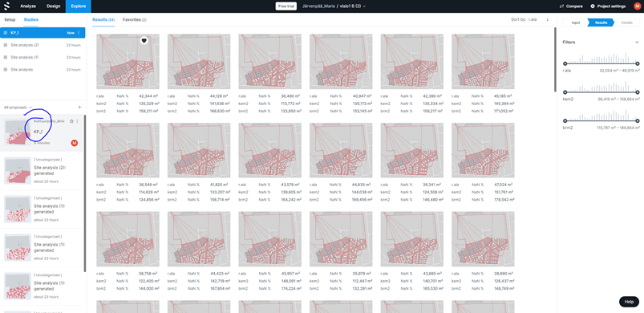Star the KP_1 proposal
This screenshot has height=313, width=644.
(x=71, y=121)
